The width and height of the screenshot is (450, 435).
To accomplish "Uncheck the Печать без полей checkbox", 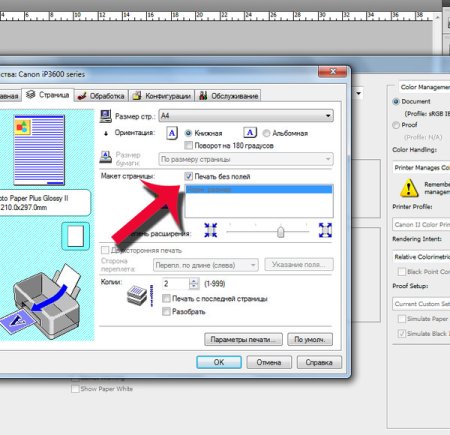I will tap(188, 176).
